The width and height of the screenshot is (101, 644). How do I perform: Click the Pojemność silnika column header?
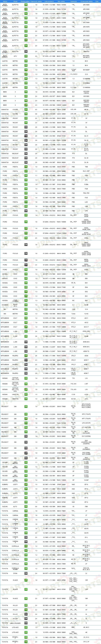tap(36, 1)
